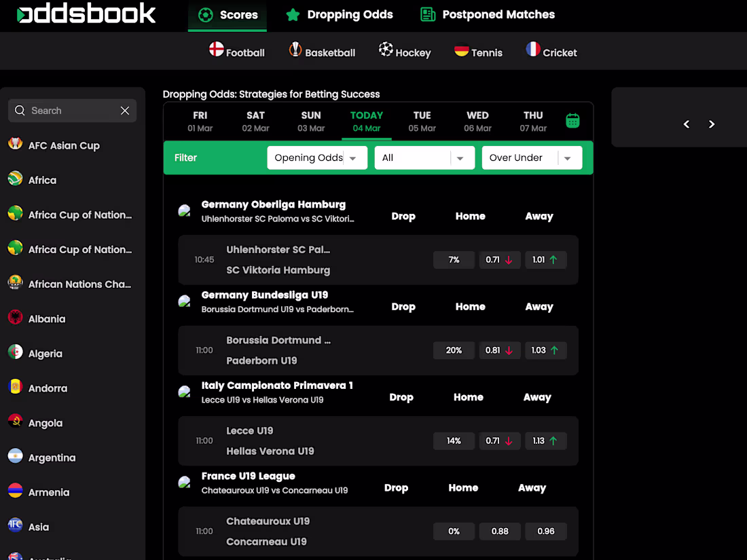Screen dimensions: 747x560
Task: Select 1.13 away odds for Lecce U19
Action: 545,441
